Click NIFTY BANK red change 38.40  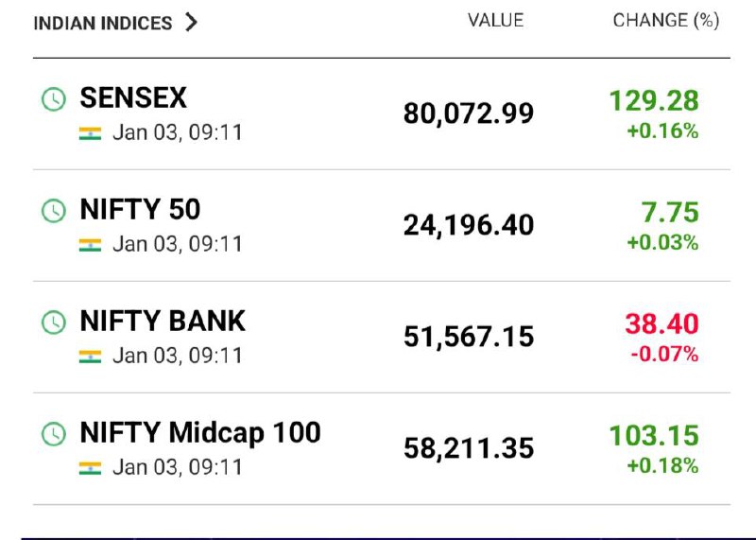662,323
